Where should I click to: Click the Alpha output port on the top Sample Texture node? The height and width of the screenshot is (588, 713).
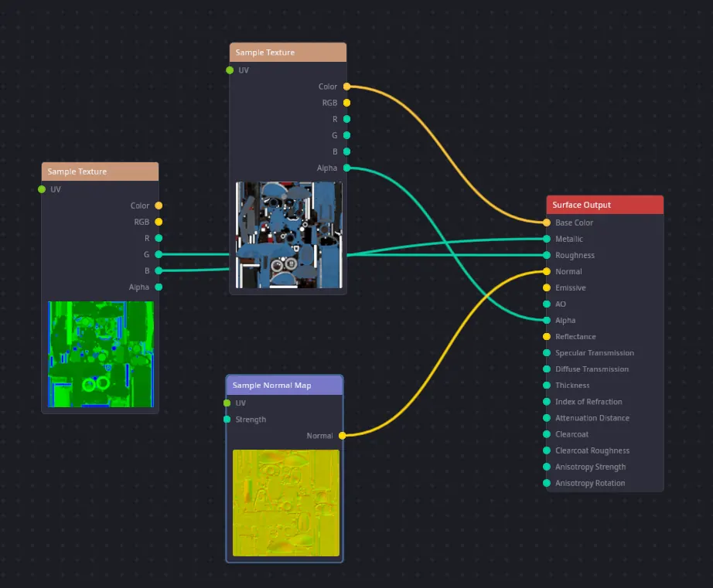pyautogui.click(x=346, y=168)
